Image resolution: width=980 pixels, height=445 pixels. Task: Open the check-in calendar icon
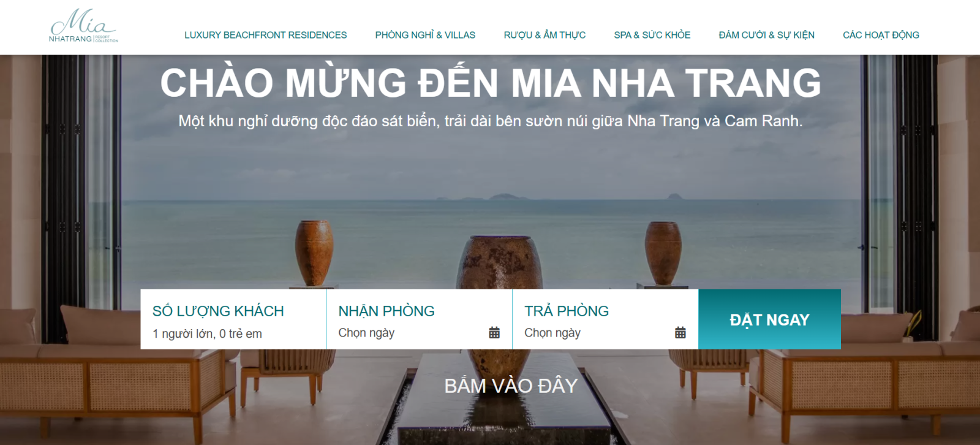pos(494,333)
